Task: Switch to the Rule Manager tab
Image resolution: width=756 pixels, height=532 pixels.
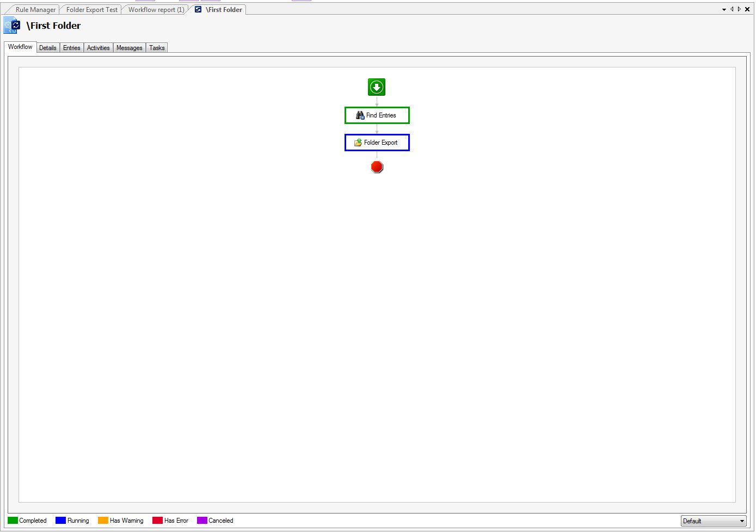Action: click(x=35, y=10)
